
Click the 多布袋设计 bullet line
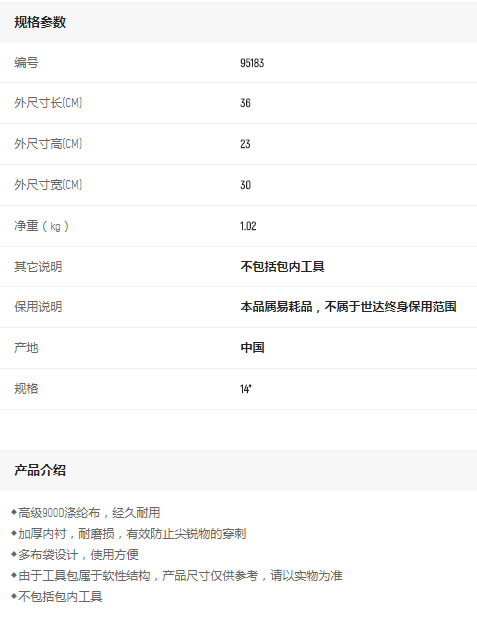coord(75,555)
